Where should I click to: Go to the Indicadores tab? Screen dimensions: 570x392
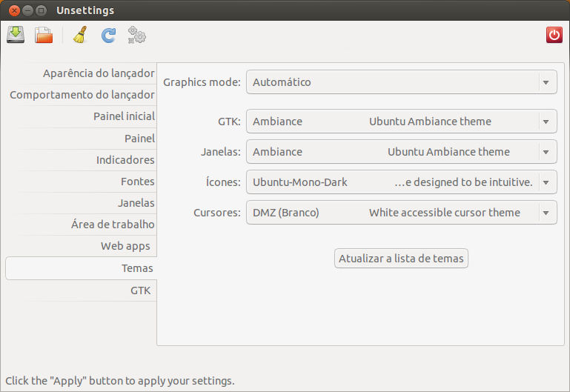point(125,160)
